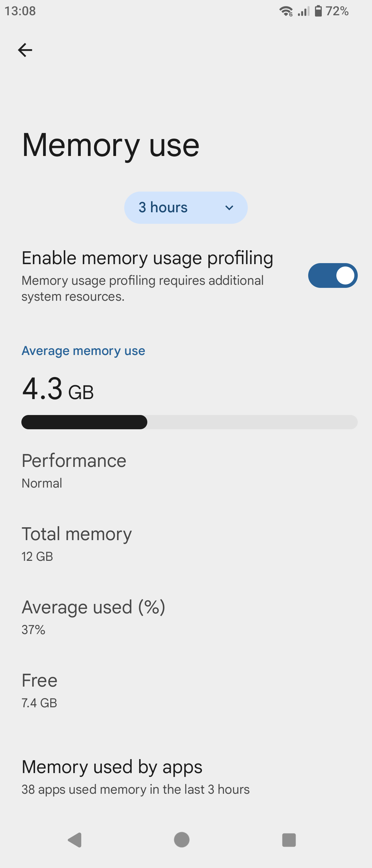Open Memory used by apps

click(x=186, y=777)
